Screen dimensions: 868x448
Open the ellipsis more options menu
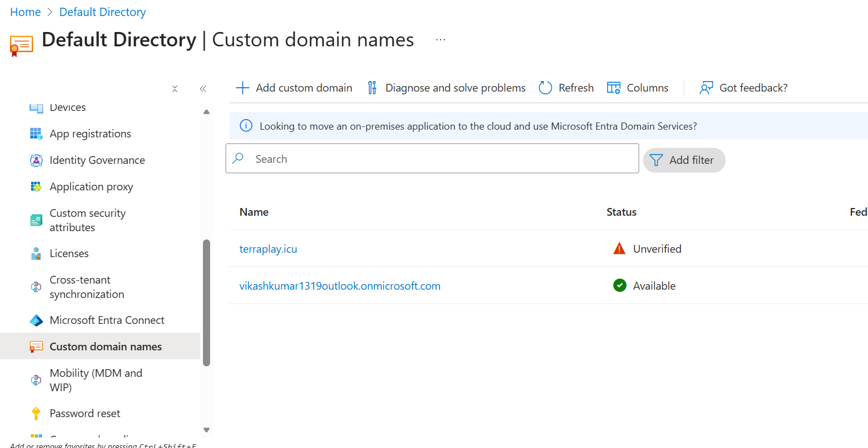click(440, 40)
